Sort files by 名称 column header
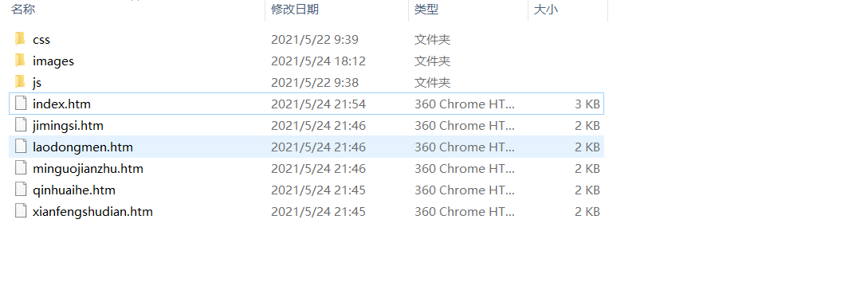868x290 pixels. (23, 9)
